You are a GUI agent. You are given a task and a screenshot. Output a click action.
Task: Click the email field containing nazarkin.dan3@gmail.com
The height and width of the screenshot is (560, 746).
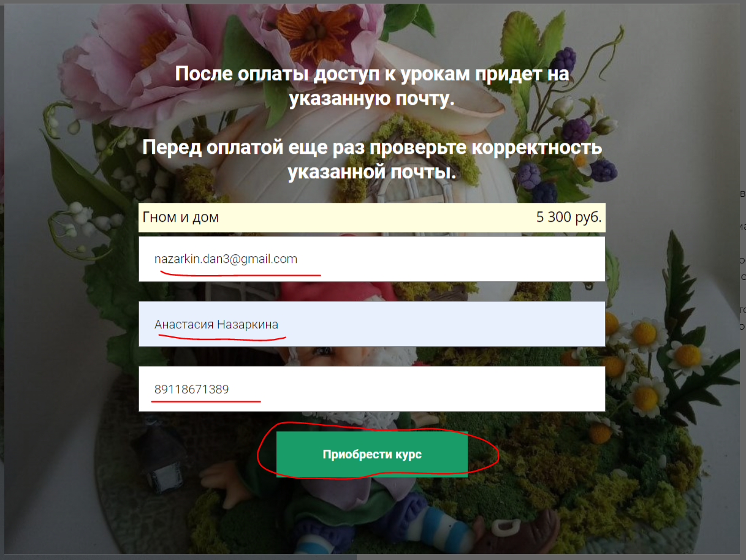372,259
